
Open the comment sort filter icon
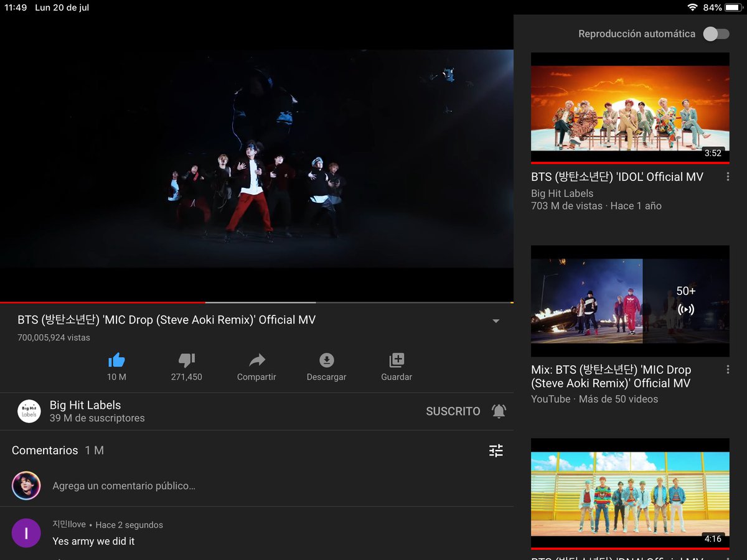coord(496,450)
